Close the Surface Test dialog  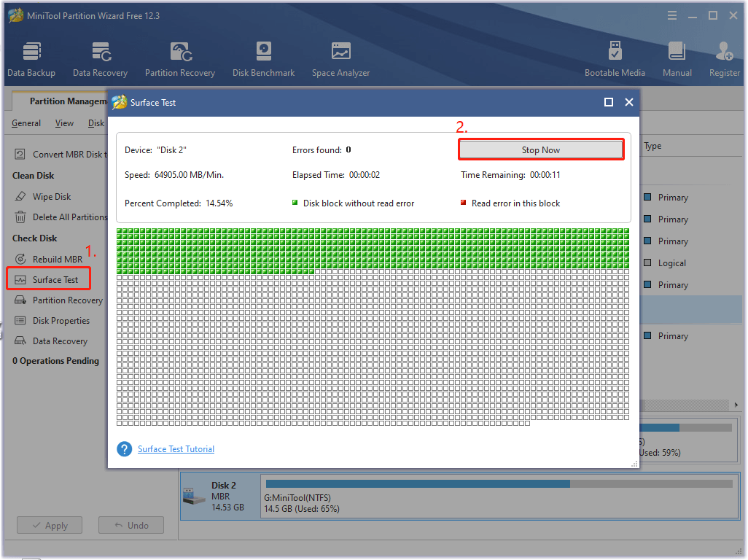click(629, 102)
